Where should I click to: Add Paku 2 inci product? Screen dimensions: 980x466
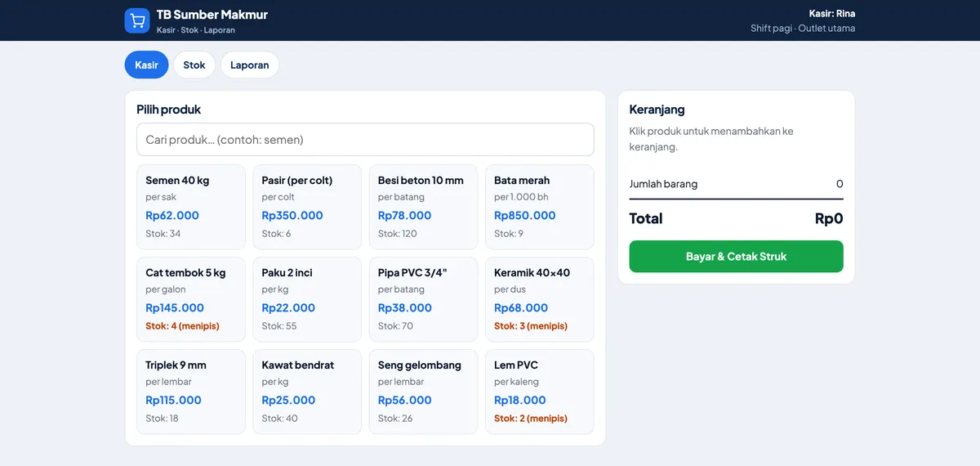coord(307,299)
